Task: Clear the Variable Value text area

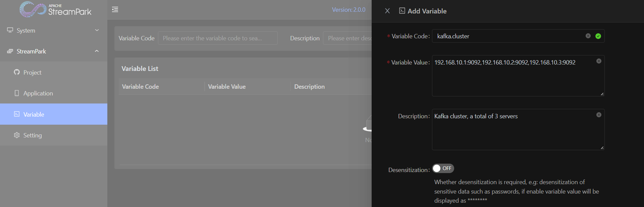Action: [599, 61]
